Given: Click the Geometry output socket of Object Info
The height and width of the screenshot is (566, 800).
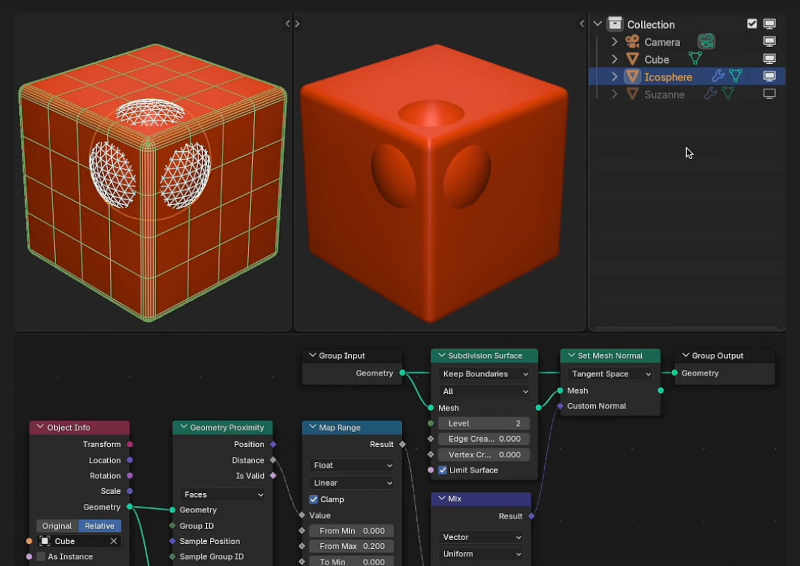Looking at the screenshot, I should (130, 507).
